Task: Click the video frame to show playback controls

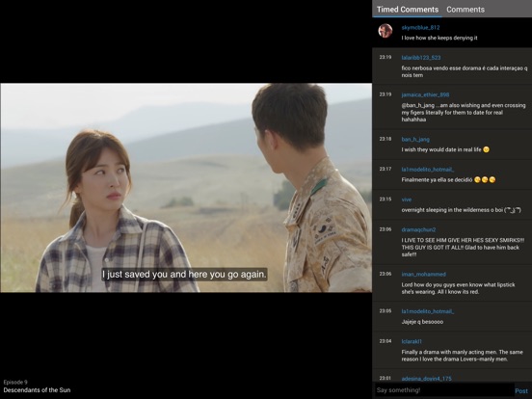Action: pyautogui.click(x=186, y=188)
